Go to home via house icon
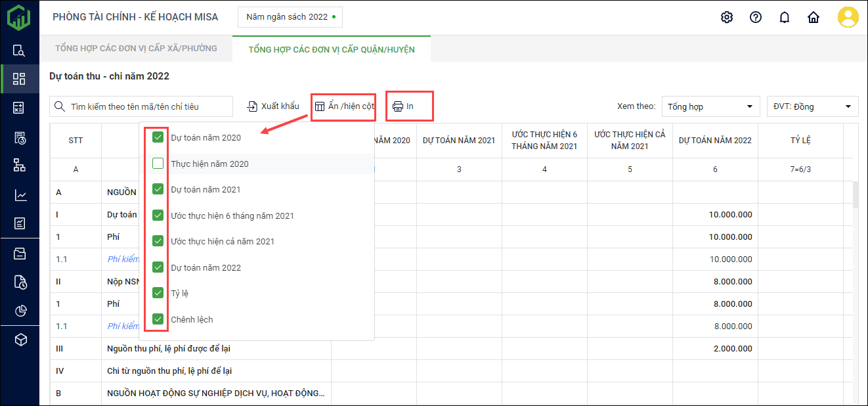The height and width of the screenshot is (406, 868). [814, 17]
